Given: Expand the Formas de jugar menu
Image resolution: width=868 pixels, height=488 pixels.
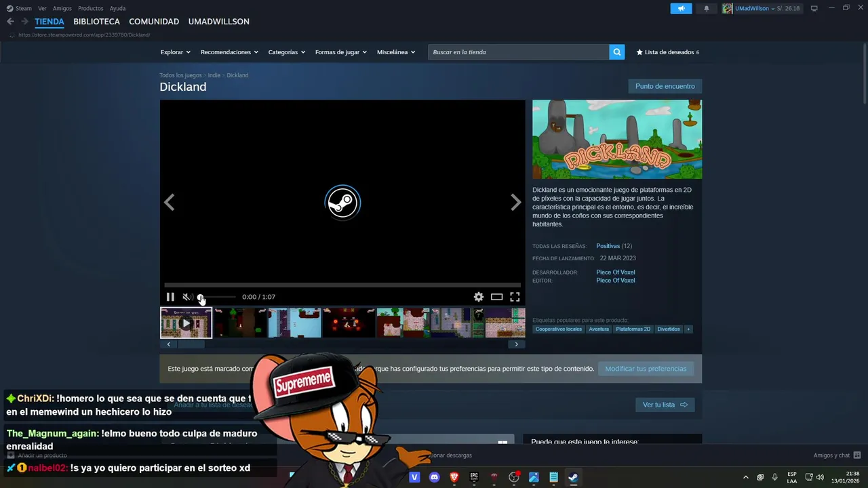Looking at the screenshot, I should pos(340,52).
